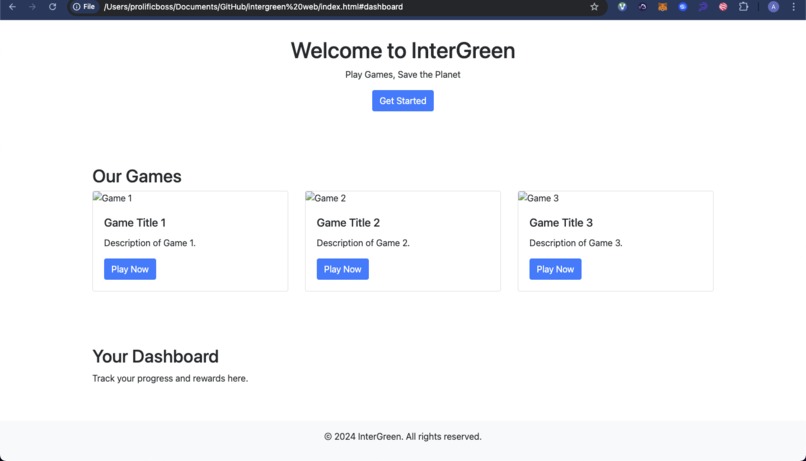Click the browser forward arrow

pos(32,7)
